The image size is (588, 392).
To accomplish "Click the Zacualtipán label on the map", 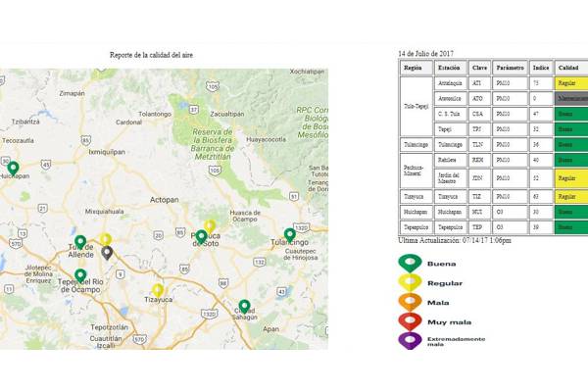I will 227,114.
